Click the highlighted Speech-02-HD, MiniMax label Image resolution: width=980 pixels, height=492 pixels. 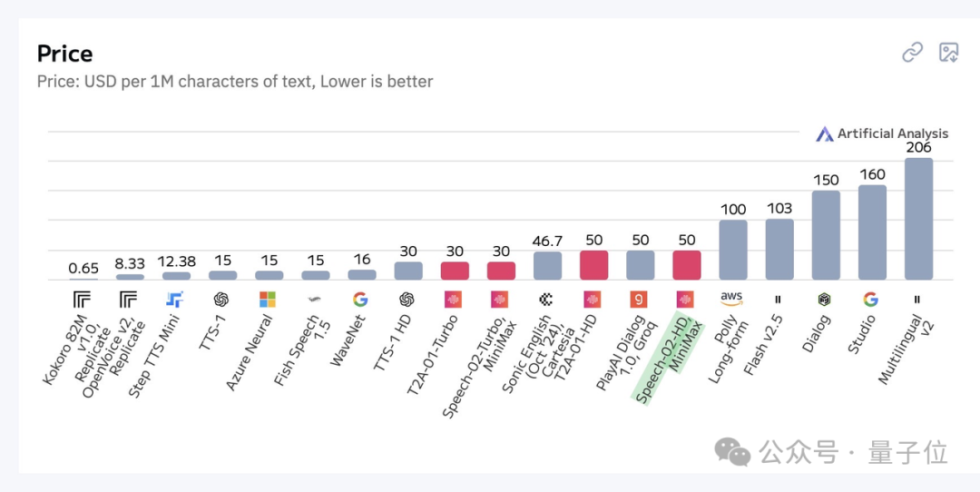[x=667, y=357]
